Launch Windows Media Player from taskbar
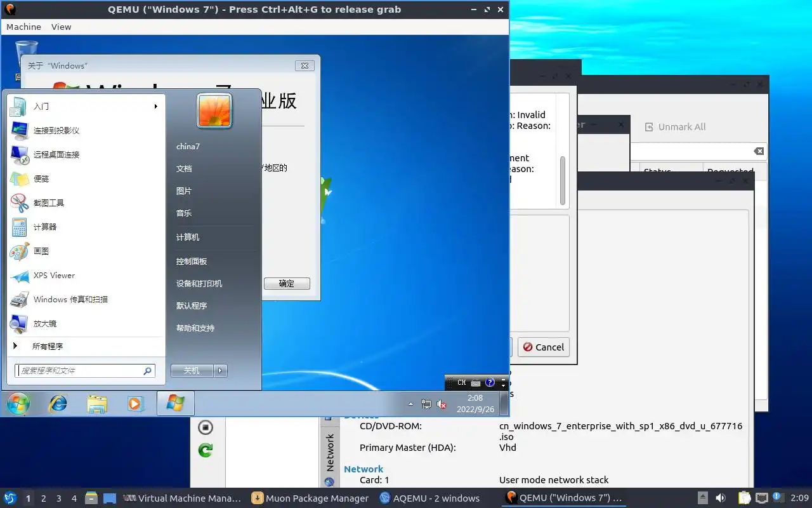Screen dimensions: 812x508 pos(134,404)
